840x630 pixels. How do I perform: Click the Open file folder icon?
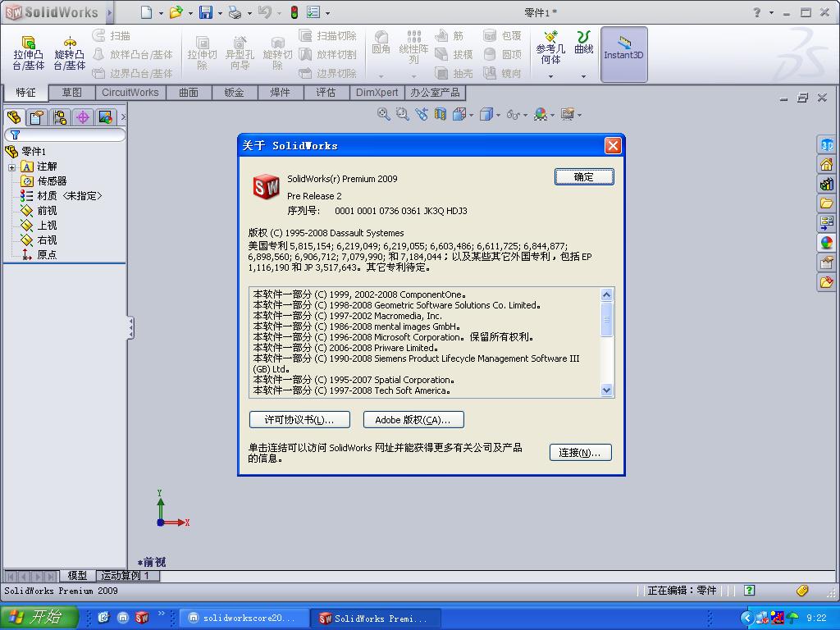(176, 12)
